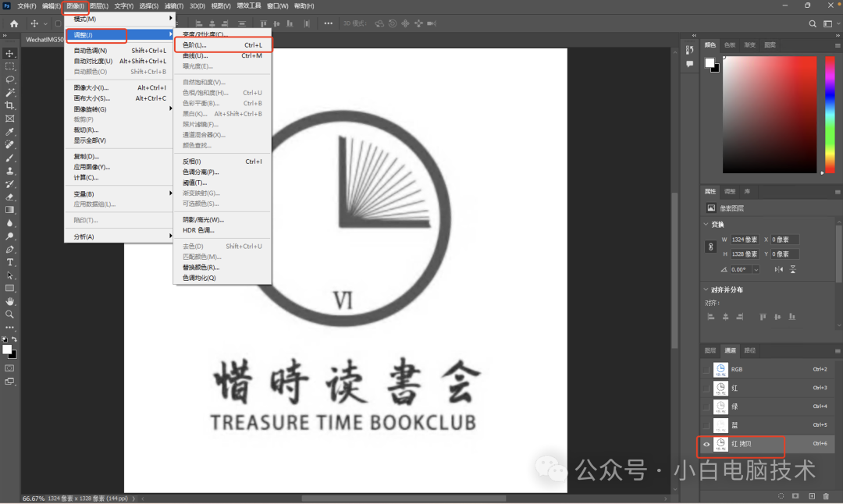Image resolution: width=843 pixels, height=504 pixels.
Task: Hide the 红 拷贝 channel eye
Action: click(706, 444)
